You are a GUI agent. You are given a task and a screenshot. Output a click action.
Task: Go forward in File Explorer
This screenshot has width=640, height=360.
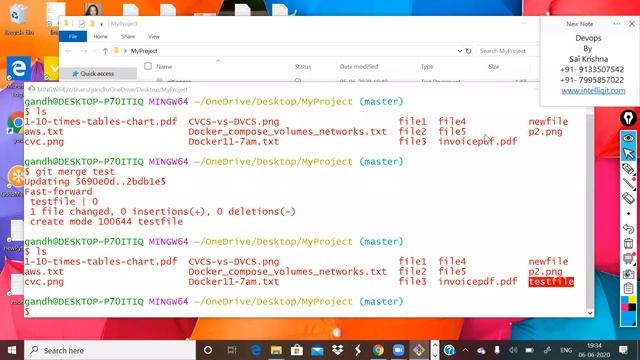tap(84, 51)
